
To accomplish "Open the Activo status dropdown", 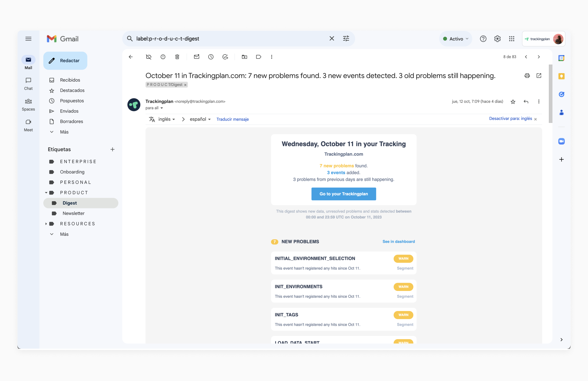I will click(x=456, y=39).
